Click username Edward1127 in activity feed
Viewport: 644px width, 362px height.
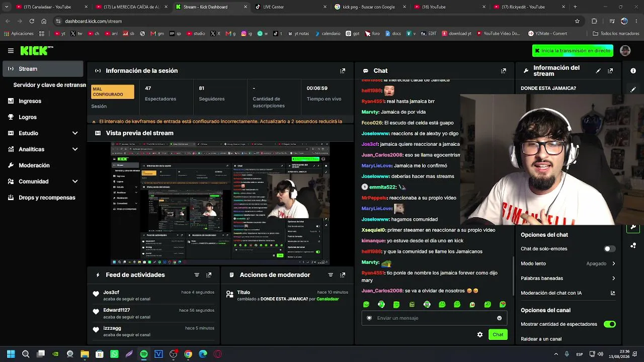117,310
